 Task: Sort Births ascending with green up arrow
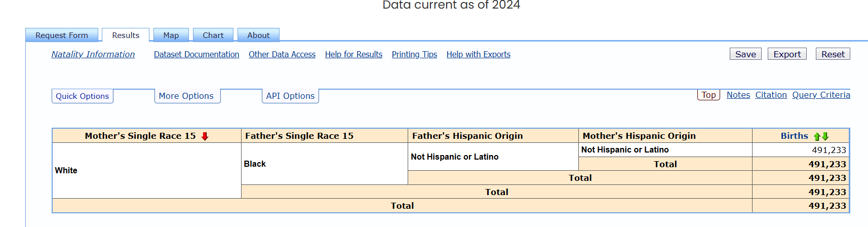(817, 136)
